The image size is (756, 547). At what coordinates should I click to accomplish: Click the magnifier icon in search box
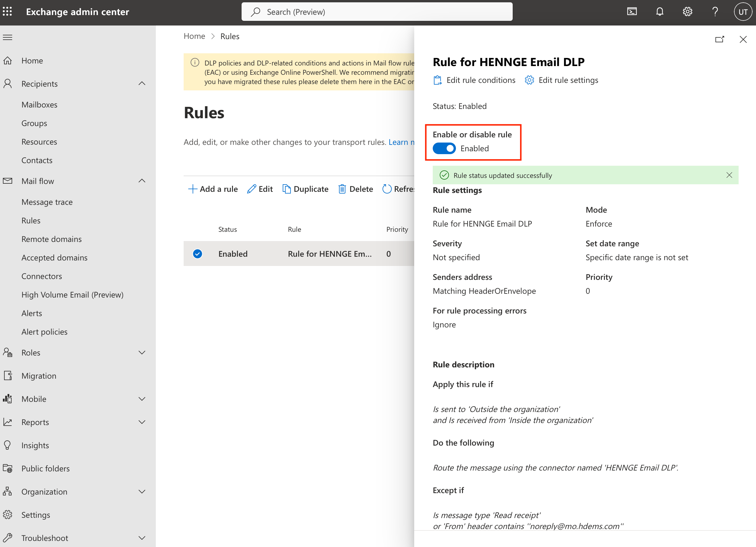256,12
